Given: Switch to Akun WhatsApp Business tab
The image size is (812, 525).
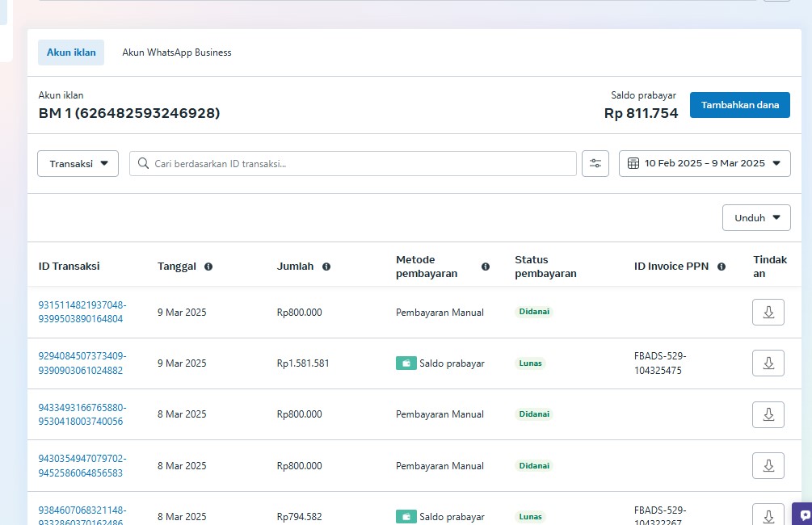Looking at the screenshot, I should 177,52.
